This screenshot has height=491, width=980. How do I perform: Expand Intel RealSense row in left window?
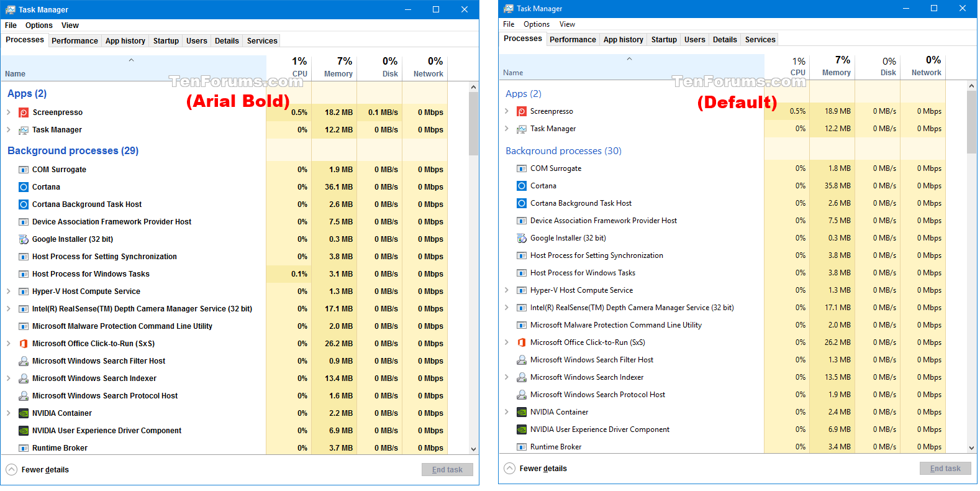coord(9,309)
